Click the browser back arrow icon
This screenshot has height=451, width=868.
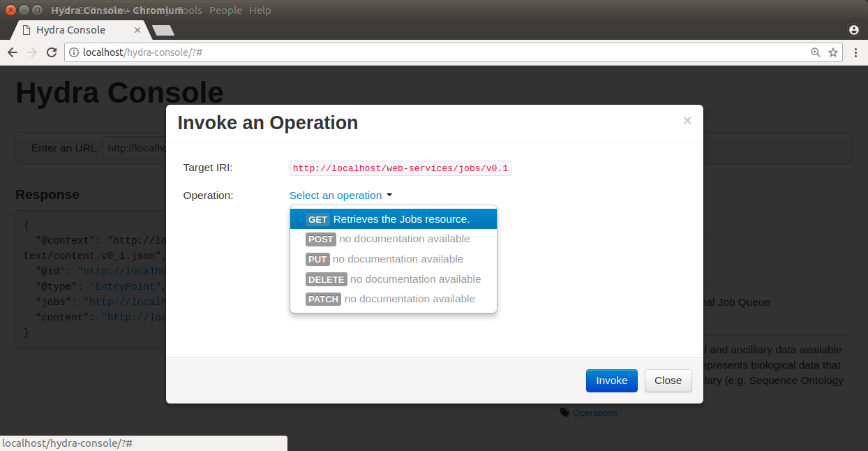[13, 52]
